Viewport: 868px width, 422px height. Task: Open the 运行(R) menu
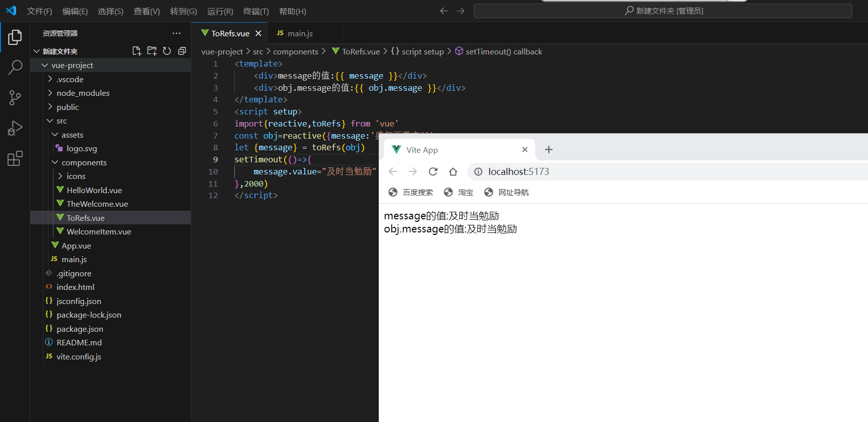click(220, 11)
